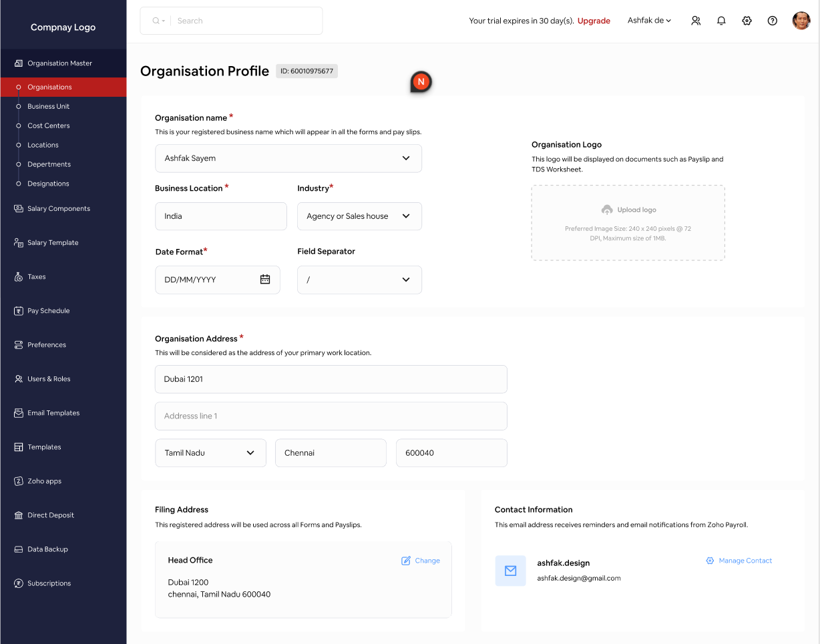
Task: Click Change on Head Office address
Action: pyautogui.click(x=421, y=561)
